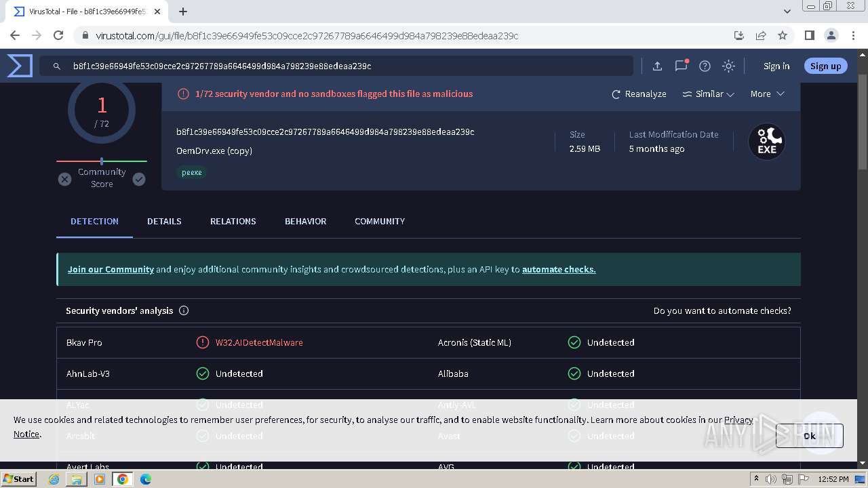
Task: Show hidden system tray icons arrow
Action: point(756,479)
